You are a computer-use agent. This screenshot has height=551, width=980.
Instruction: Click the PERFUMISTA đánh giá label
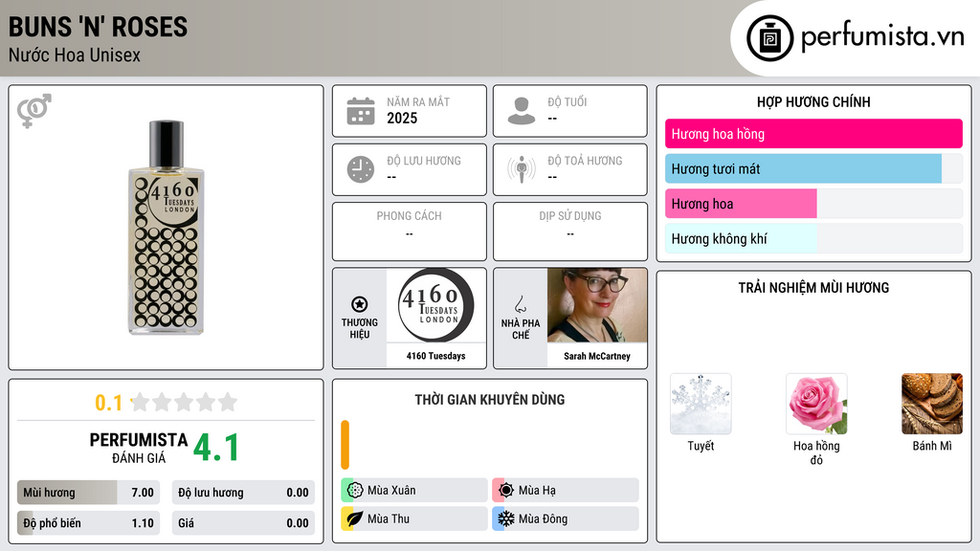coord(139,448)
